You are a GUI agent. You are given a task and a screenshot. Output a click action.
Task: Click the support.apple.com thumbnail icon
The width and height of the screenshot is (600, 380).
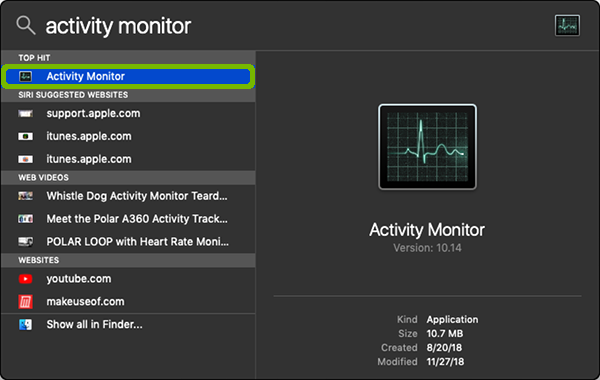26,114
